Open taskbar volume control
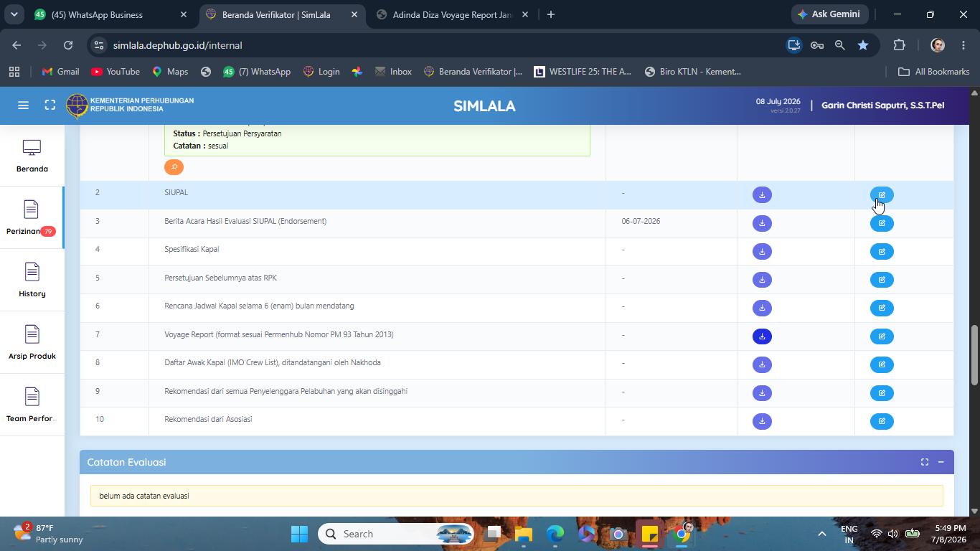The height and width of the screenshot is (551, 980). pos(893,534)
